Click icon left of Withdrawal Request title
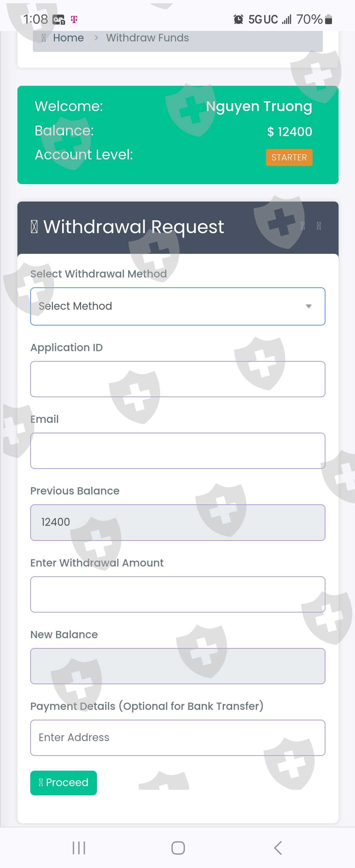The height and width of the screenshot is (868, 355). (34, 227)
